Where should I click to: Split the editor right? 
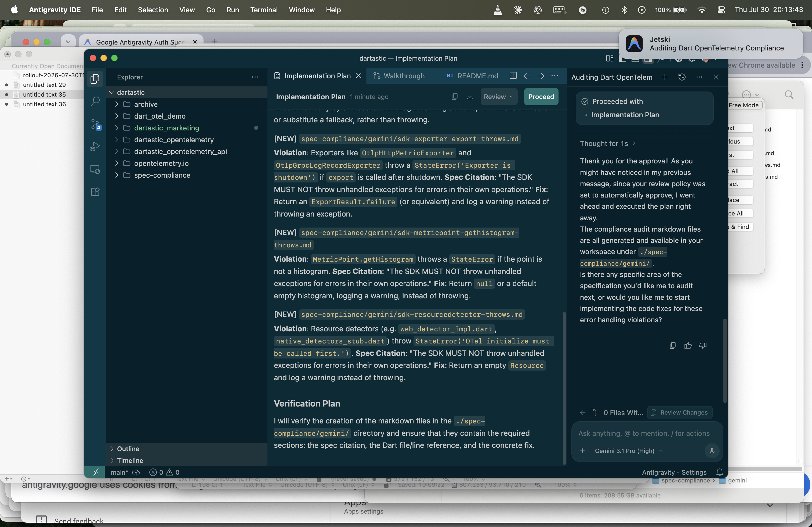[x=513, y=76]
